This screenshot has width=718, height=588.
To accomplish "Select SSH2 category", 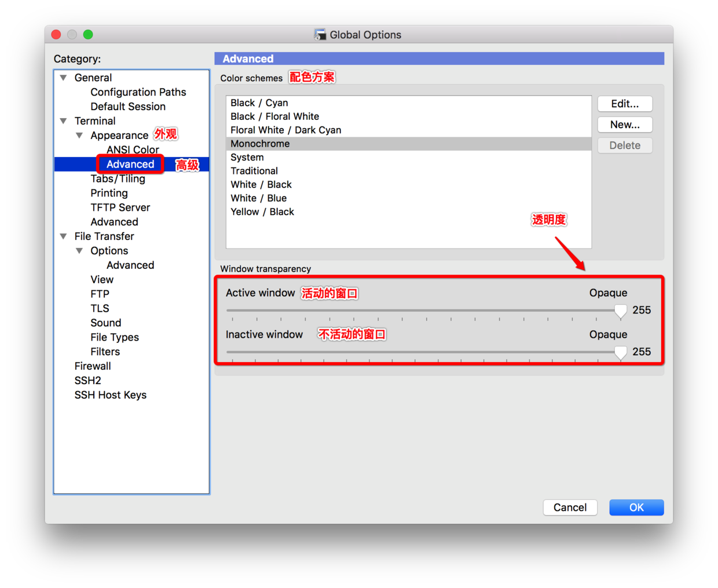I will (x=87, y=381).
